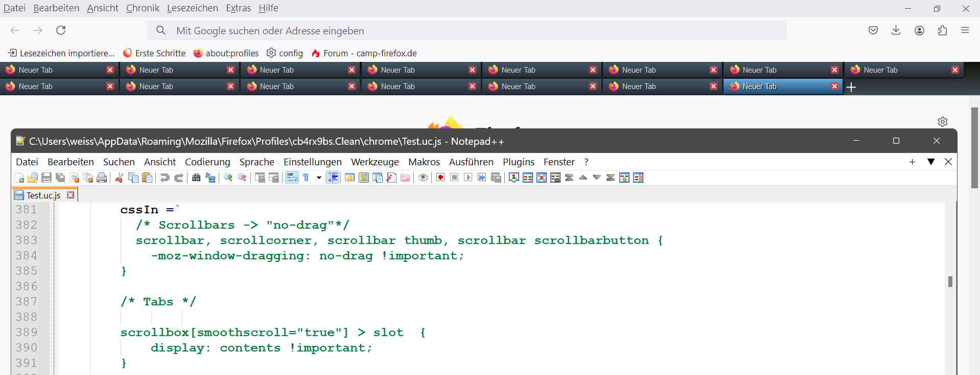Image resolution: width=980 pixels, height=375 pixels.
Task: Start macro recording with red record icon
Action: tap(440, 178)
